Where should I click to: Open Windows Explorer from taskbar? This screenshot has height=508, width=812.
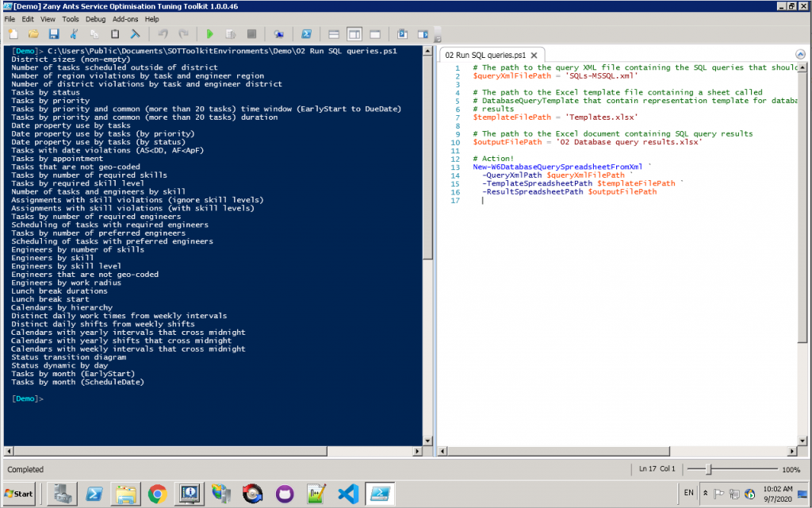126,494
